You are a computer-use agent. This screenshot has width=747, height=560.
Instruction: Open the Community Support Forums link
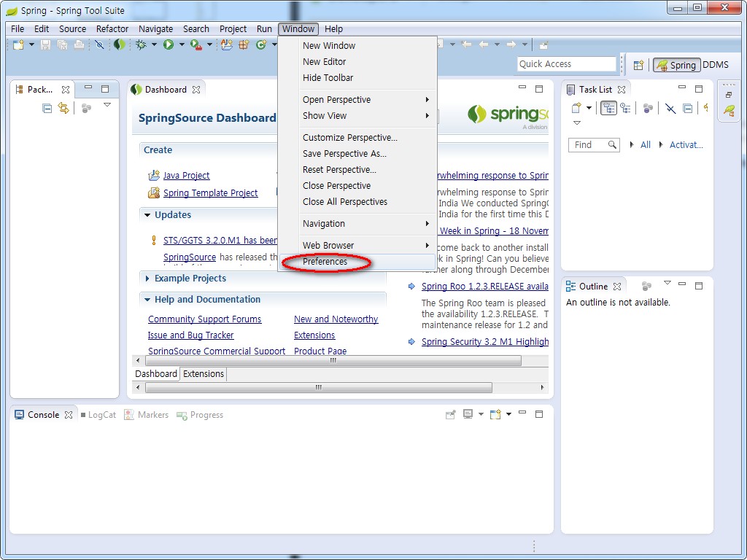[204, 319]
